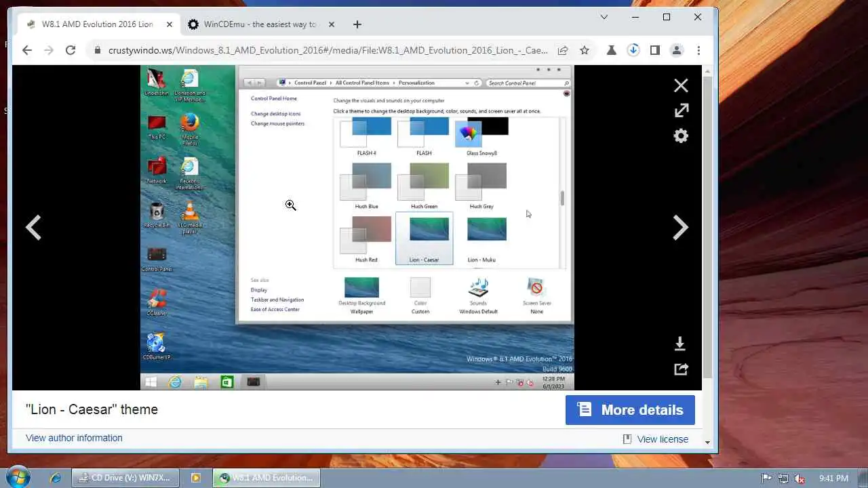
Task: Open Chrome Labs flask icon
Action: click(x=611, y=50)
